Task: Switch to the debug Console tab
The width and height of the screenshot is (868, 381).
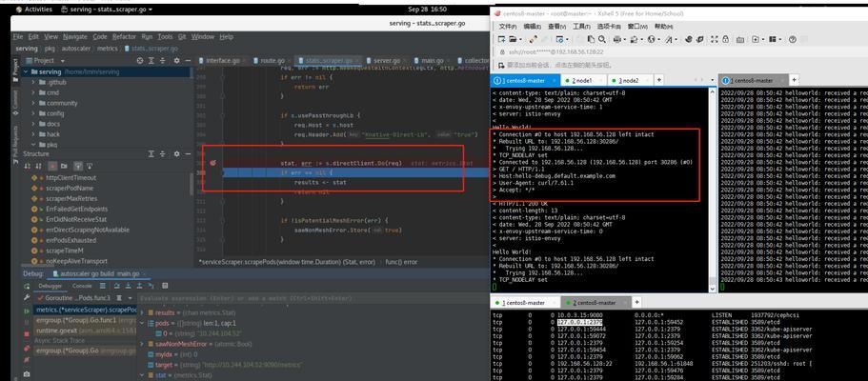Action: tap(82, 286)
